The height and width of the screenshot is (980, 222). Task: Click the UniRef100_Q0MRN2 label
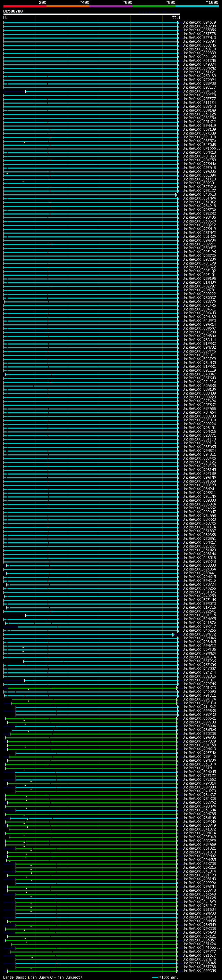coord(199,68)
